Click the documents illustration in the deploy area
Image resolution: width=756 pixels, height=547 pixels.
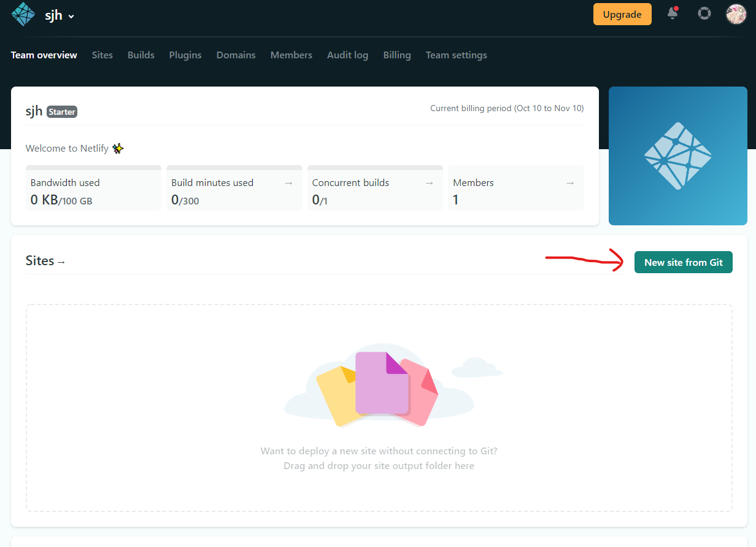(379, 387)
